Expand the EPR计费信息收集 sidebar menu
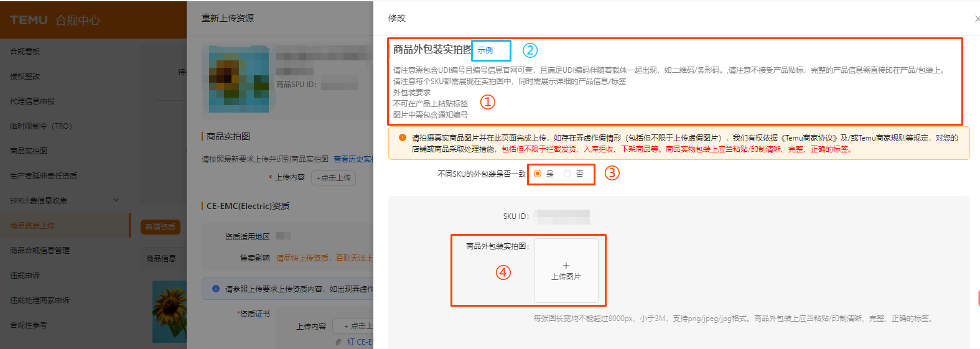The image size is (980, 349). [116, 200]
